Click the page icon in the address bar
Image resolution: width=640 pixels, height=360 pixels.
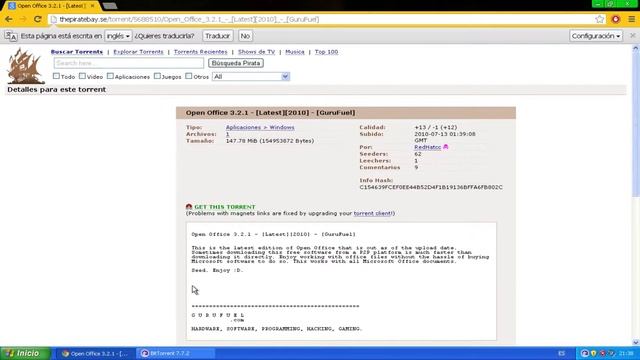pos(53,19)
